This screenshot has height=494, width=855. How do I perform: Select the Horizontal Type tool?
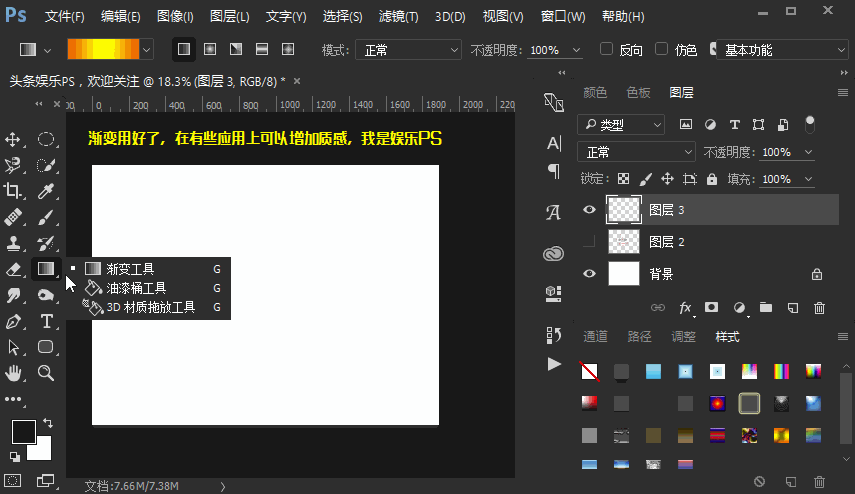coord(46,321)
